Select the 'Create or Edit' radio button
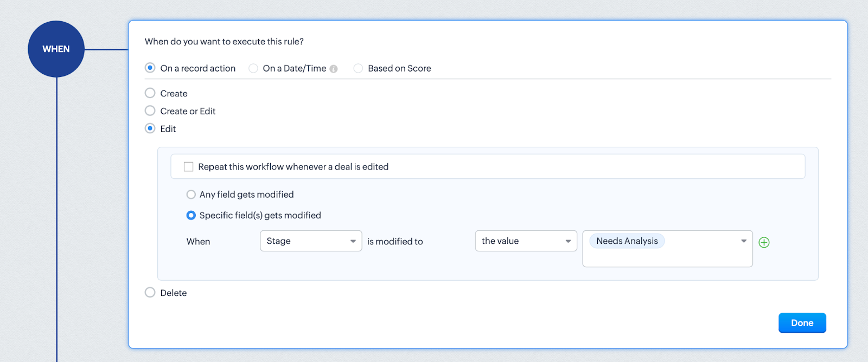 150,111
